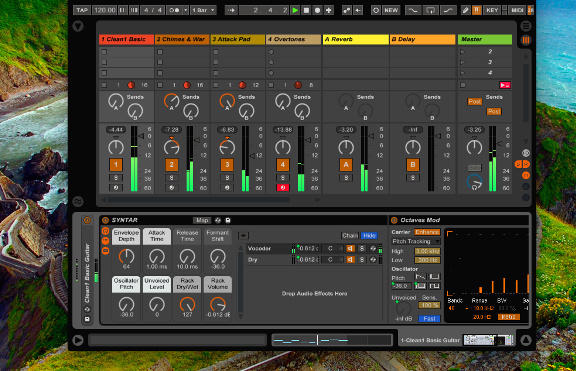The height and width of the screenshot is (371, 576).
Task: Click the Map button in SYNTAR rack
Action: tap(202, 220)
